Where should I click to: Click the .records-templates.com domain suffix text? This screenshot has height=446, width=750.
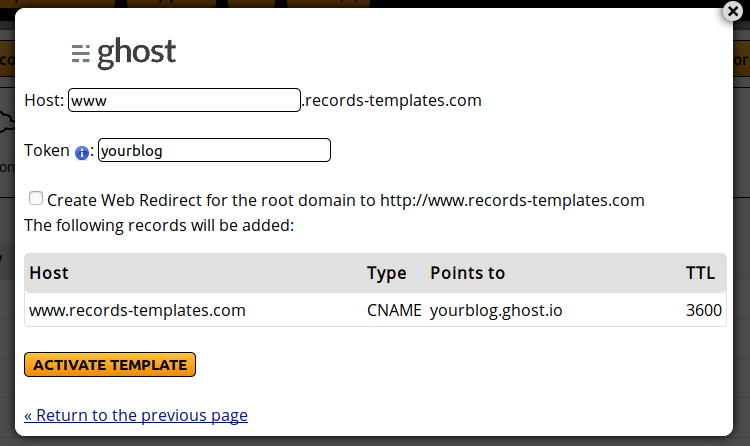point(392,100)
